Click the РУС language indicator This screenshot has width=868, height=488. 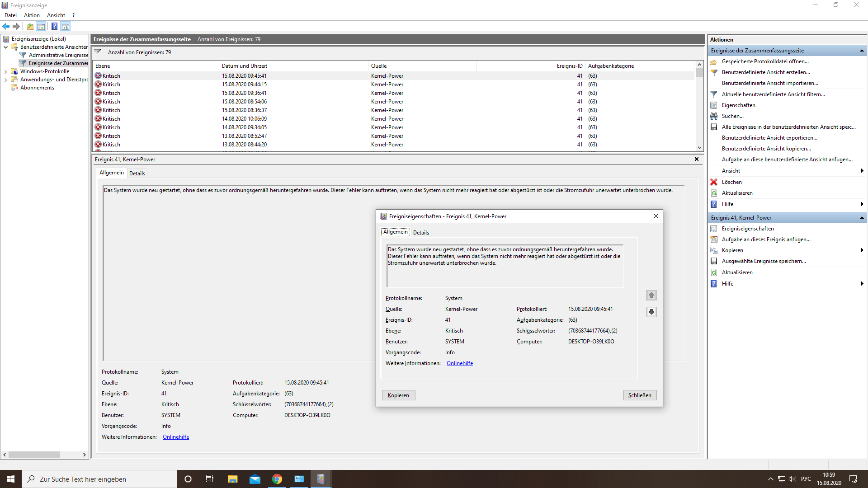point(806,479)
